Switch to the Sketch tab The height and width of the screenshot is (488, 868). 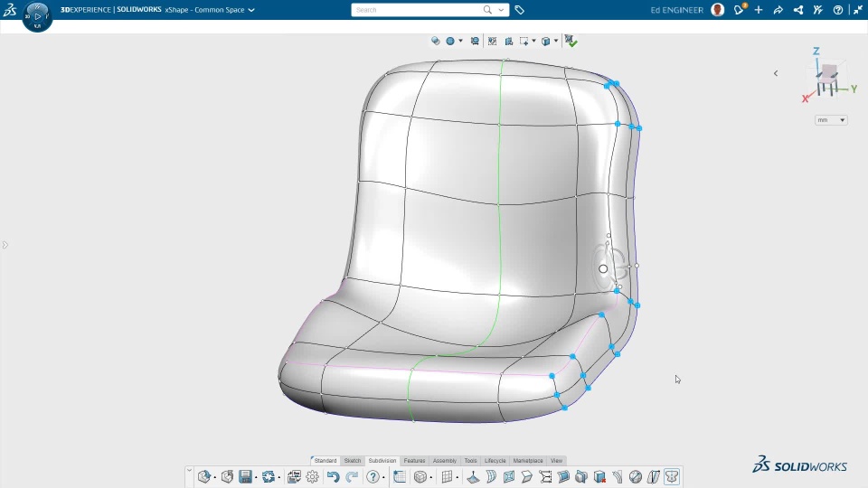click(x=353, y=461)
